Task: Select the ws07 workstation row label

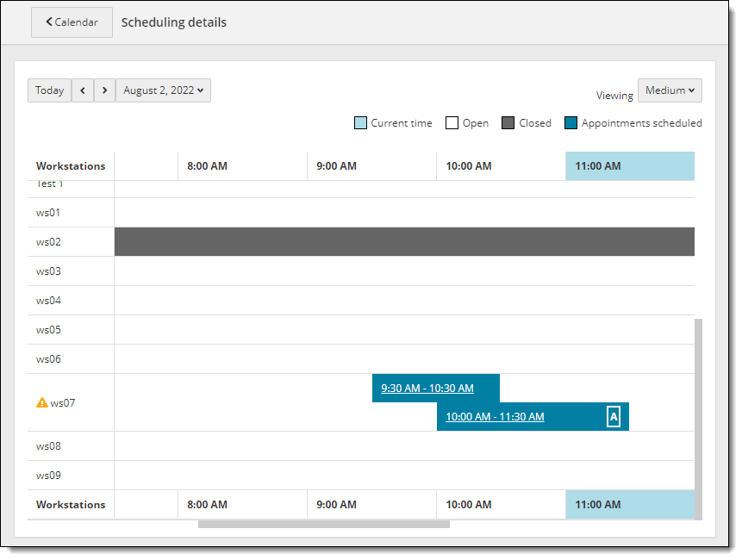Action: click(x=62, y=402)
